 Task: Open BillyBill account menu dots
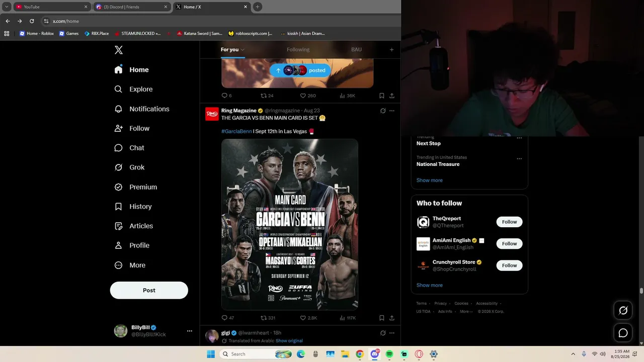click(190, 331)
